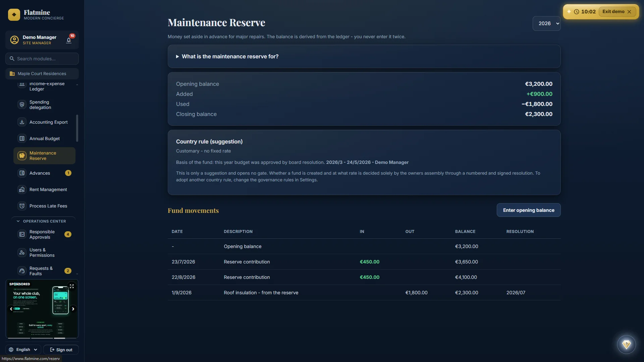The image size is (644, 362).
Task: Click the Closing balance €2,300.00 value
Action: (x=539, y=114)
